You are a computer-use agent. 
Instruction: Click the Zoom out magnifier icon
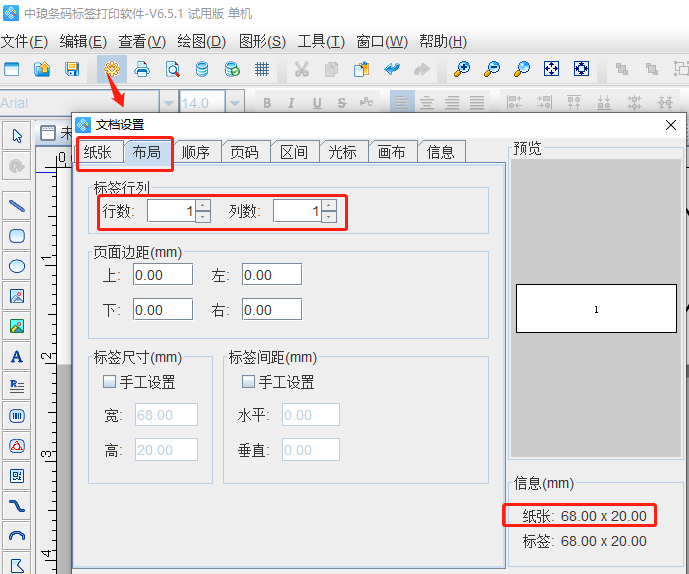492,69
